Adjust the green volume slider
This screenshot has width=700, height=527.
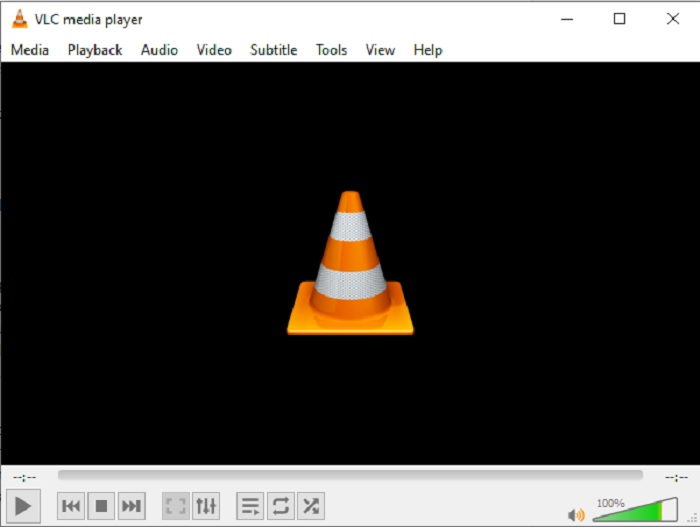coord(635,510)
